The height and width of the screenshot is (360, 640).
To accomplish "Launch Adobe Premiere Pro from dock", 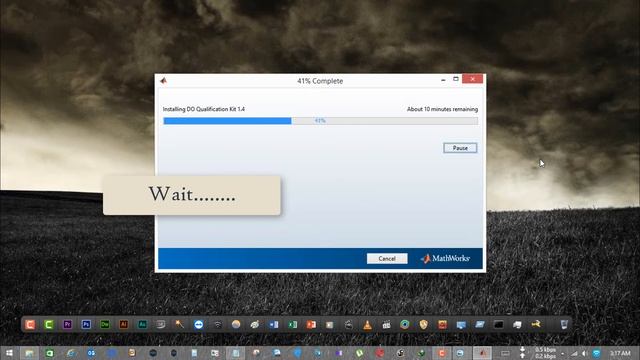I will [x=67, y=324].
